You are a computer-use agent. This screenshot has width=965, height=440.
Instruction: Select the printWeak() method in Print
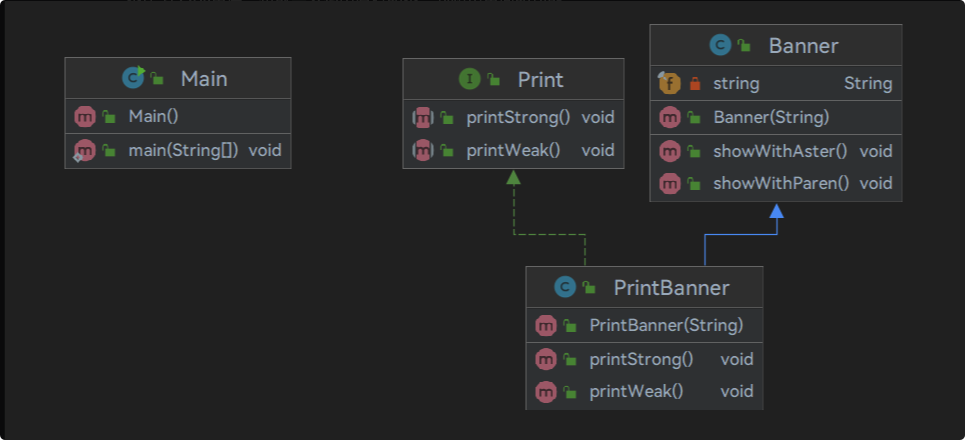[513, 150]
